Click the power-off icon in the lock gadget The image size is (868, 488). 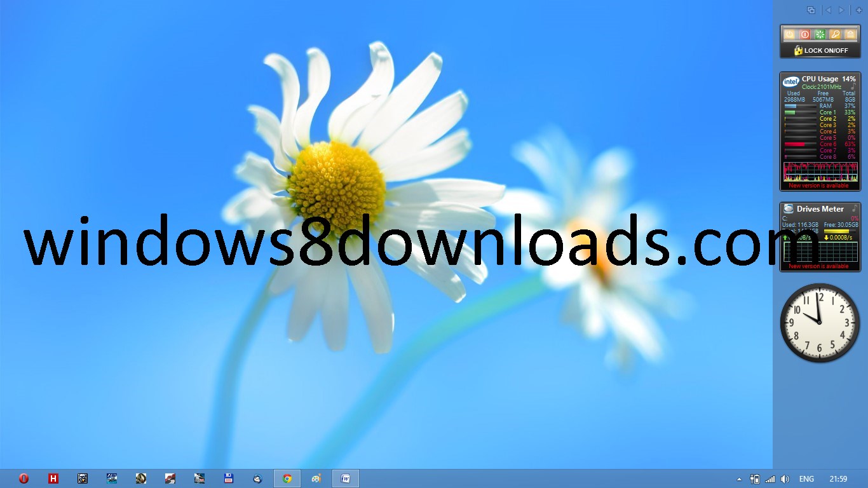click(x=790, y=34)
